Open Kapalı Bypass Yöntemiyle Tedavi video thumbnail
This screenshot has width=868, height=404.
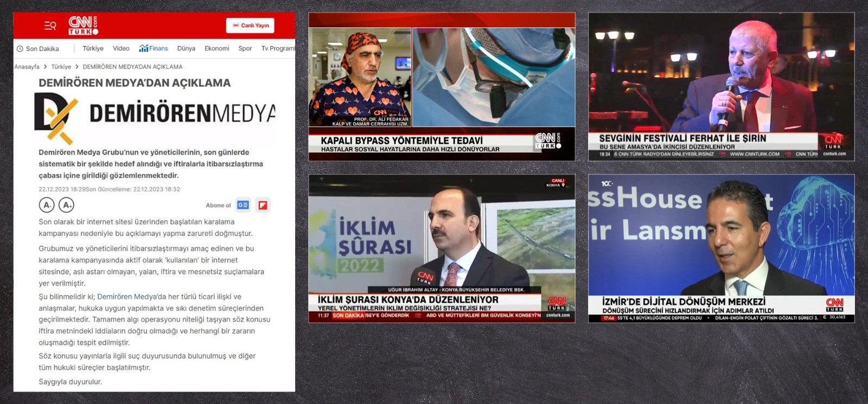(442, 87)
